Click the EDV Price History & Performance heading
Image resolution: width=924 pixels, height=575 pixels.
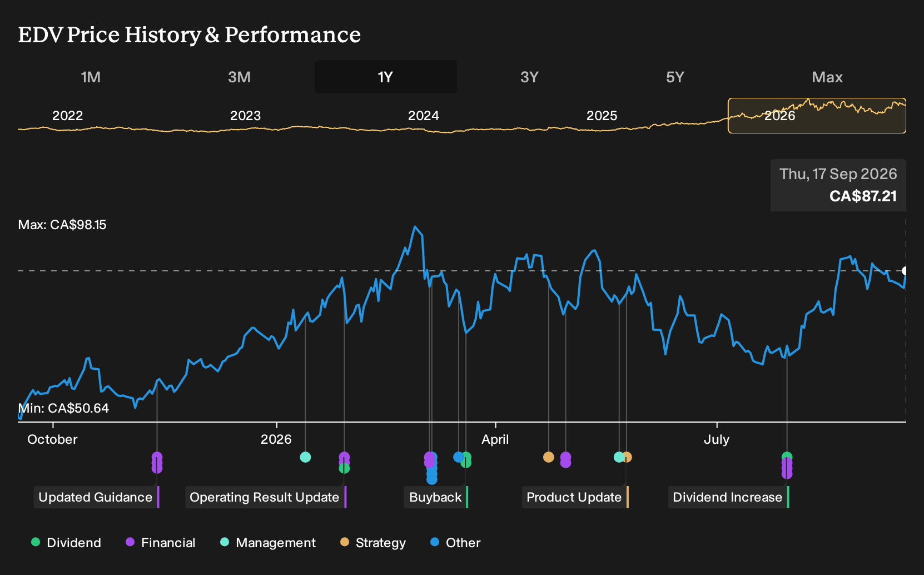pos(190,34)
